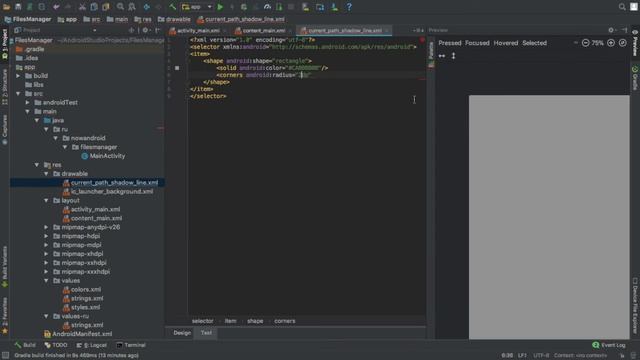Open the Event Log
This screenshot has width=640, height=360.
(x=609, y=345)
